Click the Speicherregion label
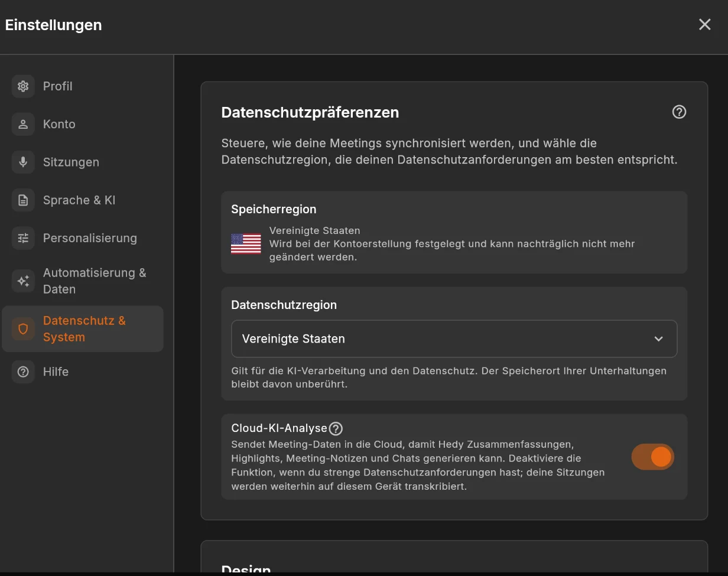Image resolution: width=728 pixels, height=576 pixels. [274, 209]
